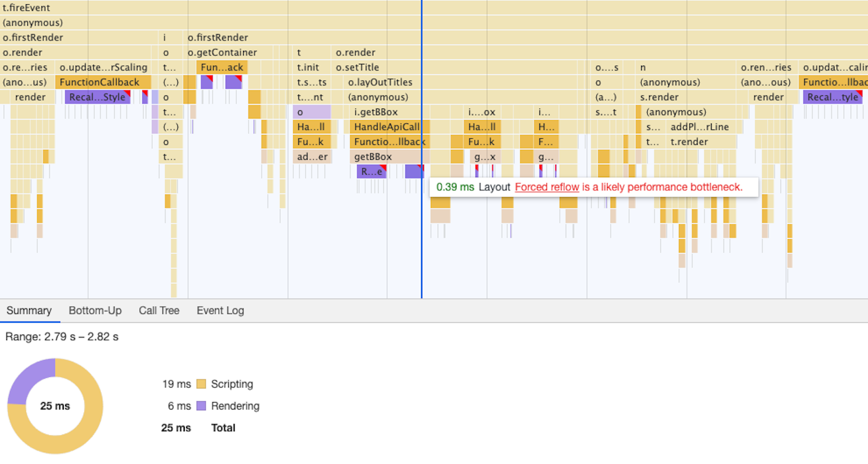Switch to the Bottom-Up tab
This screenshot has width=868, height=464.
[95, 310]
